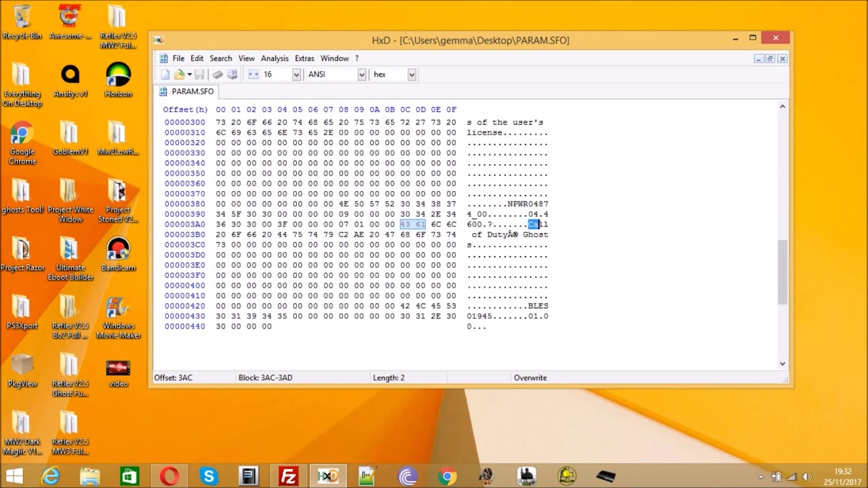Screen dimensions: 868x488
Task: Open the Edit menu
Action: tap(197, 58)
